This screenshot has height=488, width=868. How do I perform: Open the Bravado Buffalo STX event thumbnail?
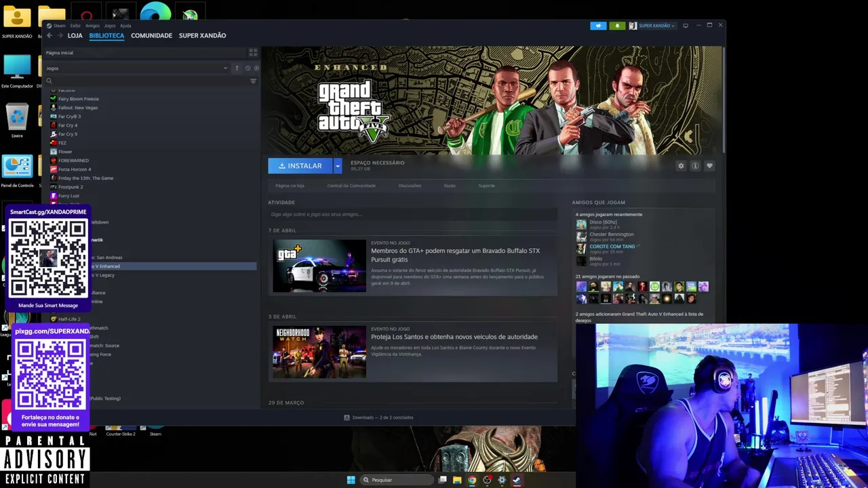tap(319, 266)
